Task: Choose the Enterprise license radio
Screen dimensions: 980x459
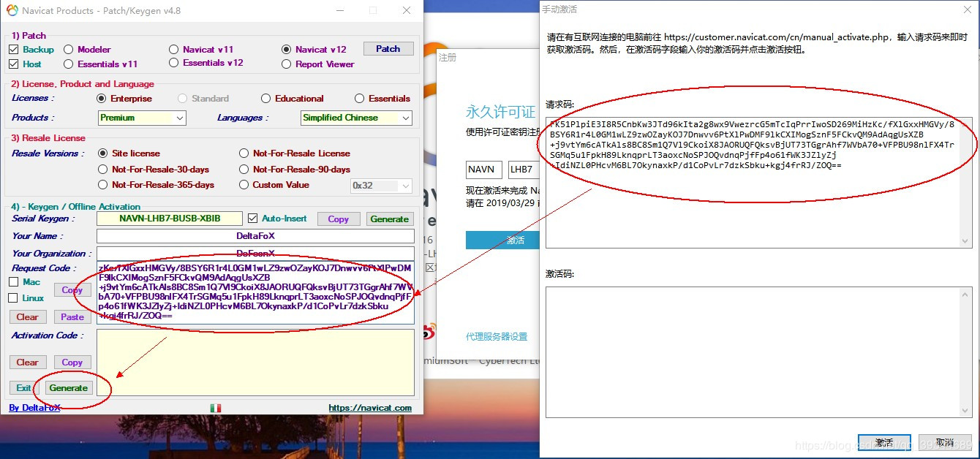Action: click(102, 99)
